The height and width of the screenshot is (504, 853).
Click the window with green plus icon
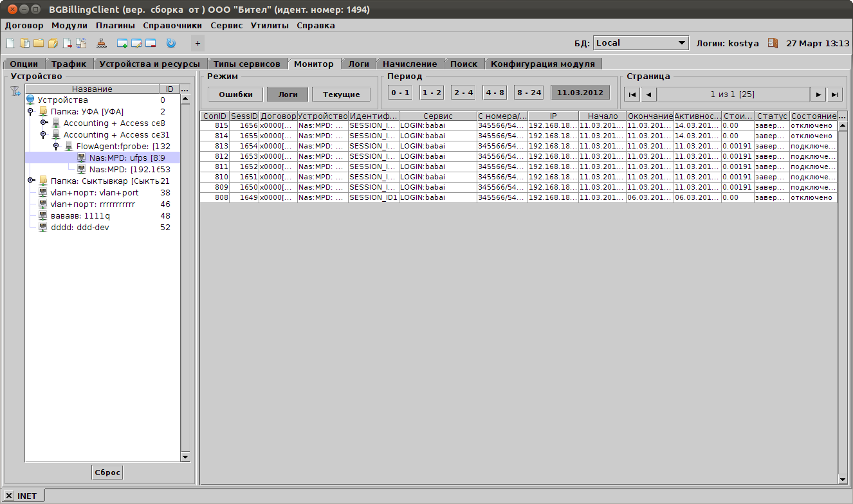[x=122, y=44]
